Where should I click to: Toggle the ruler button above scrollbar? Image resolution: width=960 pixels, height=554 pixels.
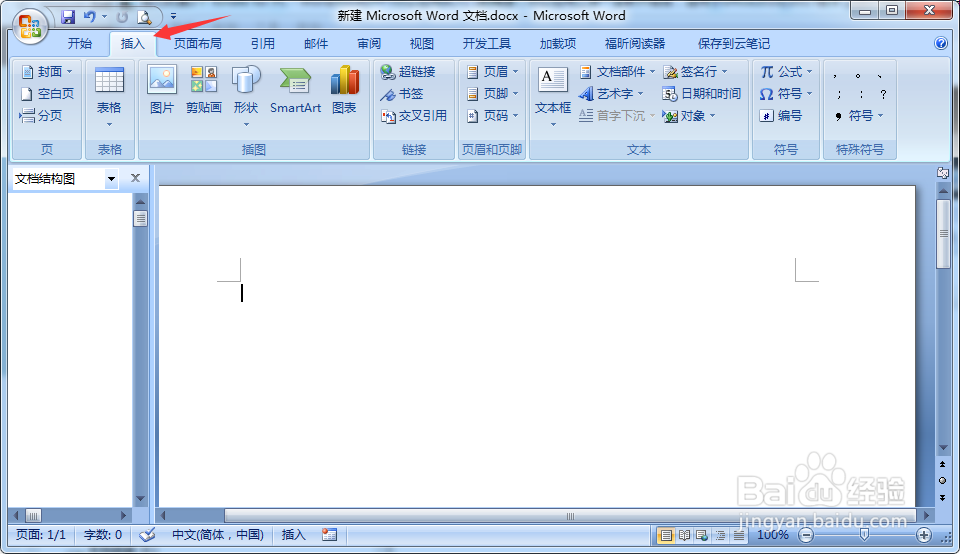click(943, 173)
